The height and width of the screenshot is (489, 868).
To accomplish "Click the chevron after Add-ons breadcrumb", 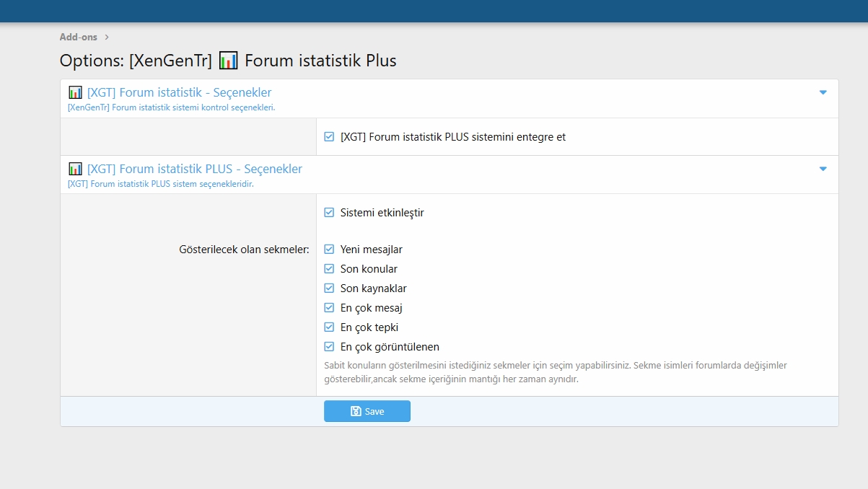I will (x=107, y=37).
